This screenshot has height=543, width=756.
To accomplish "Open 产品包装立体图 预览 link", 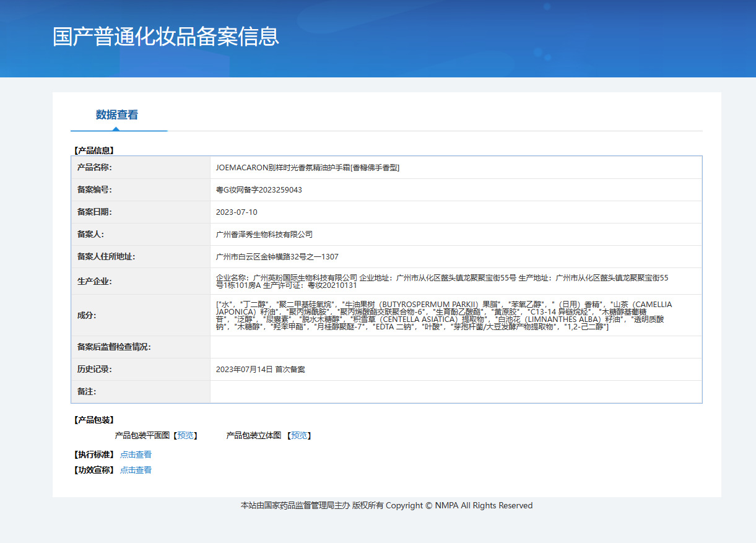I will (x=299, y=435).
